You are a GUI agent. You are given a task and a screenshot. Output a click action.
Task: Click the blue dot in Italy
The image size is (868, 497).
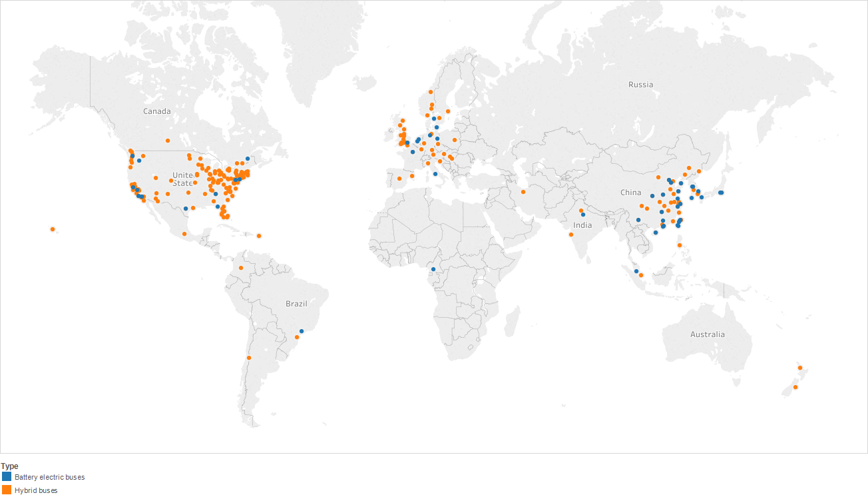coord(435,174)
